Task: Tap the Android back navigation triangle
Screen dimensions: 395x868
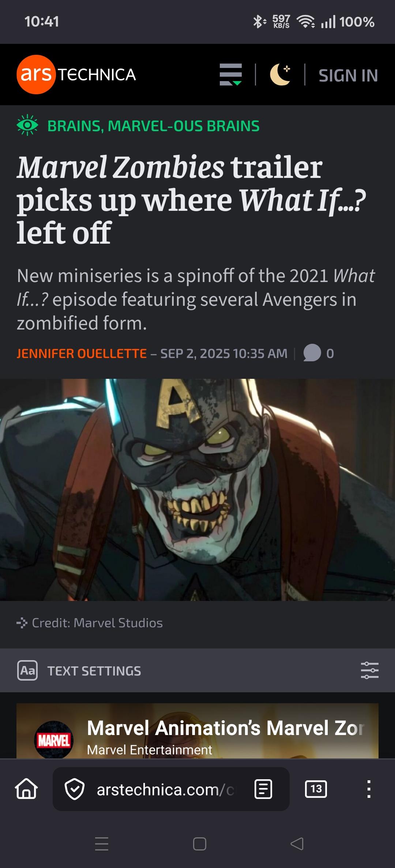Action: (x=297, y=844)
